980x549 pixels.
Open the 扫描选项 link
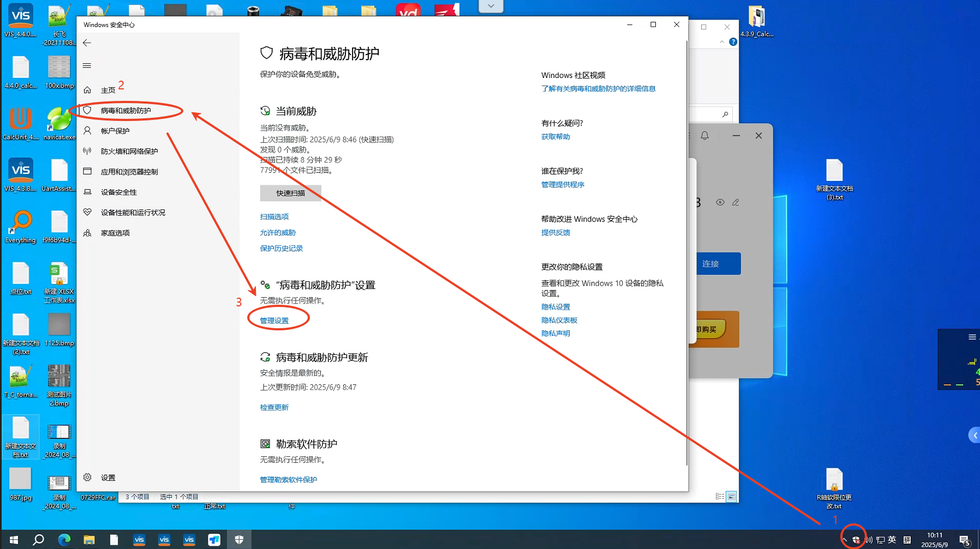[274, 217]
